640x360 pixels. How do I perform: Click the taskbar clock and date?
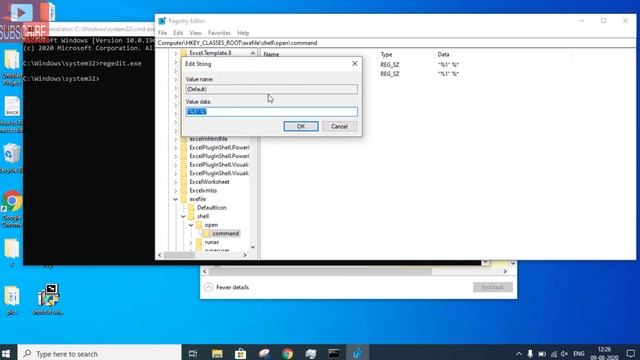604,353
